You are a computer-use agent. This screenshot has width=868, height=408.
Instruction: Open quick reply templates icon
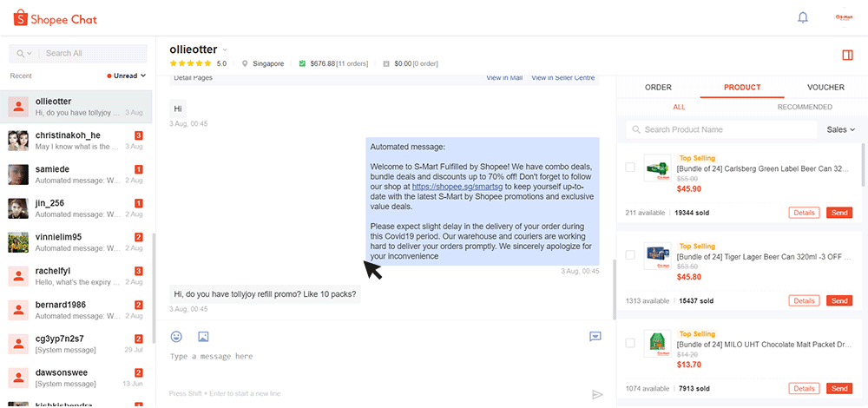coord(595,336)
